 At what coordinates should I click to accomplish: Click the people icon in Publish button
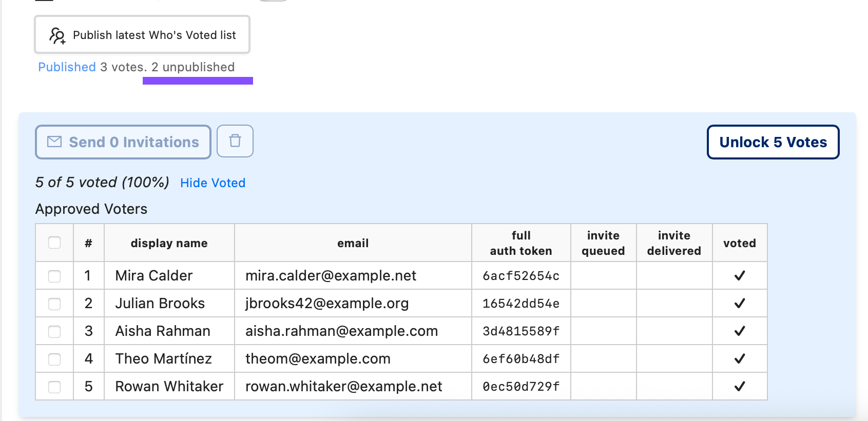(57, 35)
